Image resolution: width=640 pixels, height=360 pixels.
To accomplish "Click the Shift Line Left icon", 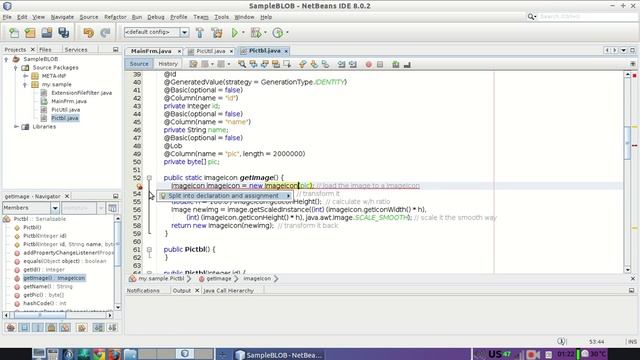I will (341, 64).
